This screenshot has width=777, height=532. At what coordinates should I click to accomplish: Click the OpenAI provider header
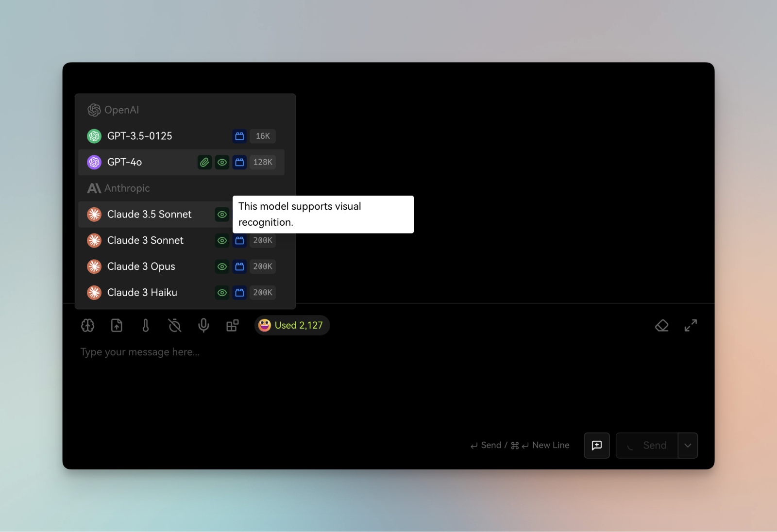113,110
